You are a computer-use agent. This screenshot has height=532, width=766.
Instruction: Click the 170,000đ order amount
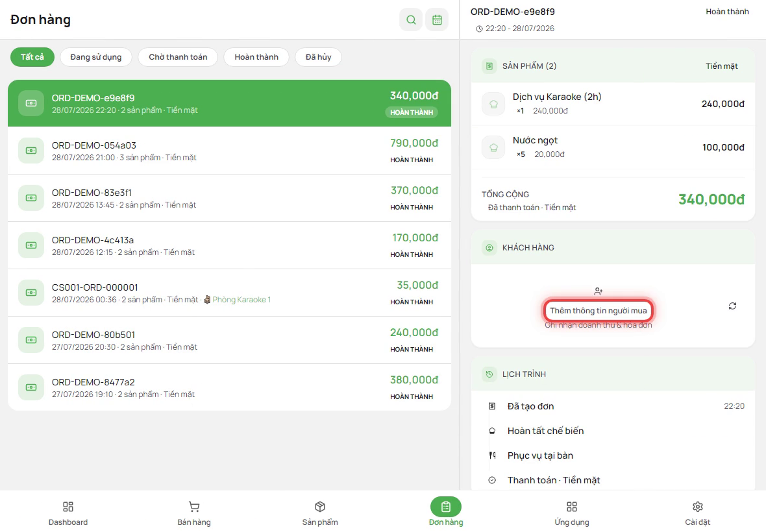click(415, 237)
